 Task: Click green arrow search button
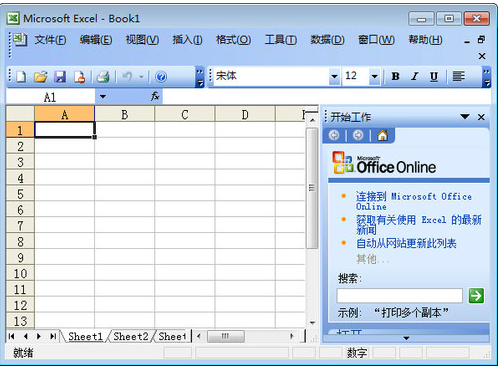click(x=476, y=296)
